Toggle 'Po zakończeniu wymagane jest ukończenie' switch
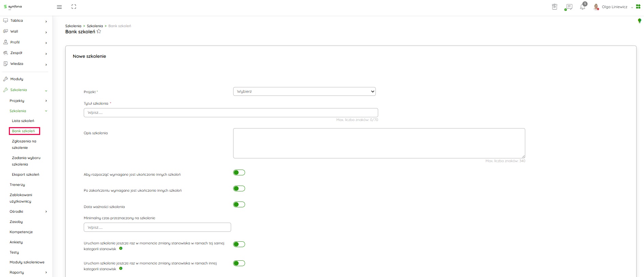 pyautogui.click(x=239, y=189)
